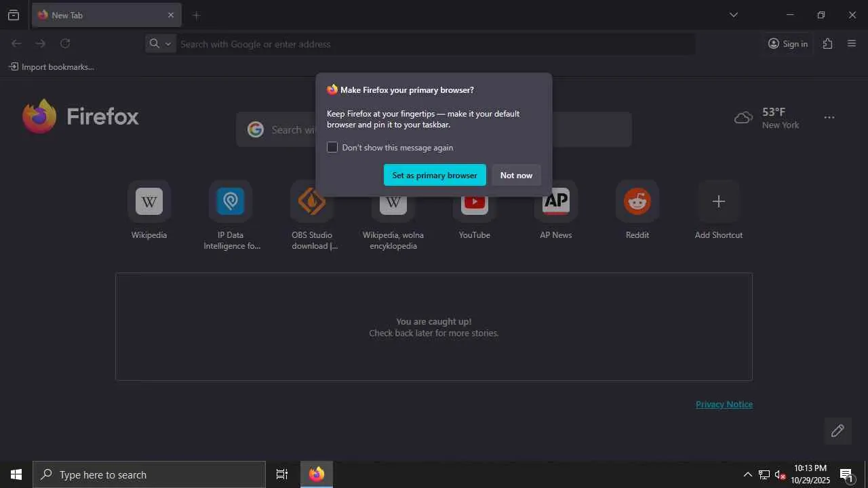Set Firefox as primary browser

(435, 175)
